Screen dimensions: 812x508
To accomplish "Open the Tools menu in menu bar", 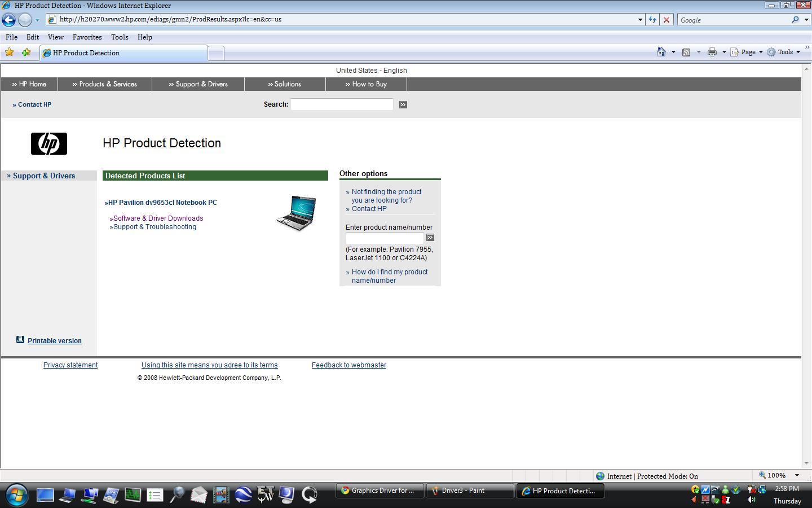I will (x=120, y=37).
